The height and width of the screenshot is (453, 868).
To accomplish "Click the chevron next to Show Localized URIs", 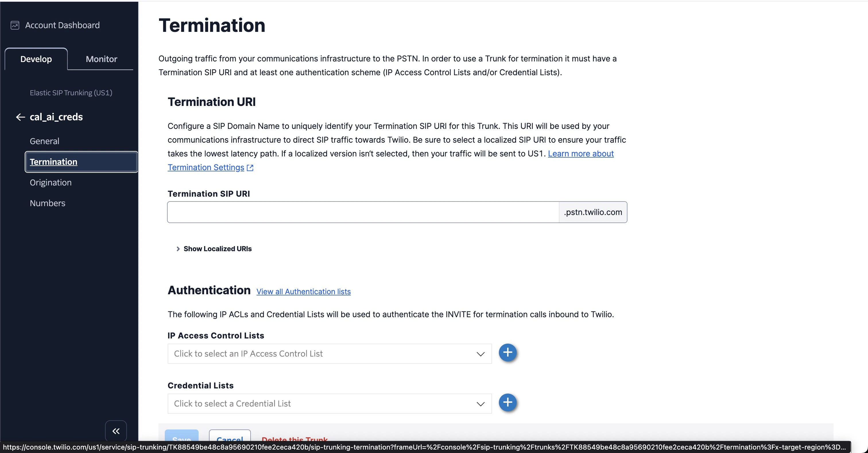I will [178, 249].
